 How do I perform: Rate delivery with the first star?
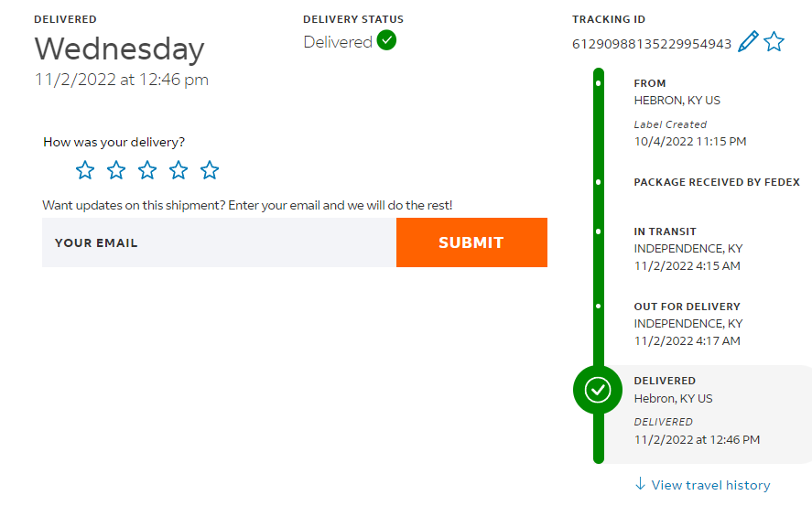pyautogui.click(x=85, y=170)
